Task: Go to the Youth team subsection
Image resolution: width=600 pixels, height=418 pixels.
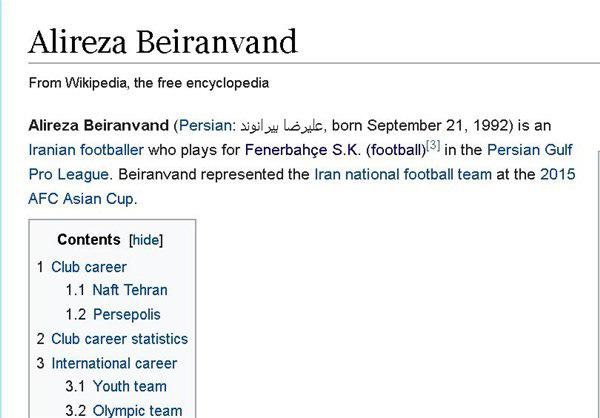Action: pos(129,386)
